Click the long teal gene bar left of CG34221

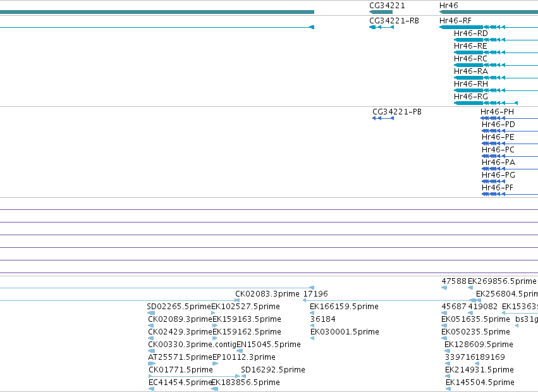157,12
